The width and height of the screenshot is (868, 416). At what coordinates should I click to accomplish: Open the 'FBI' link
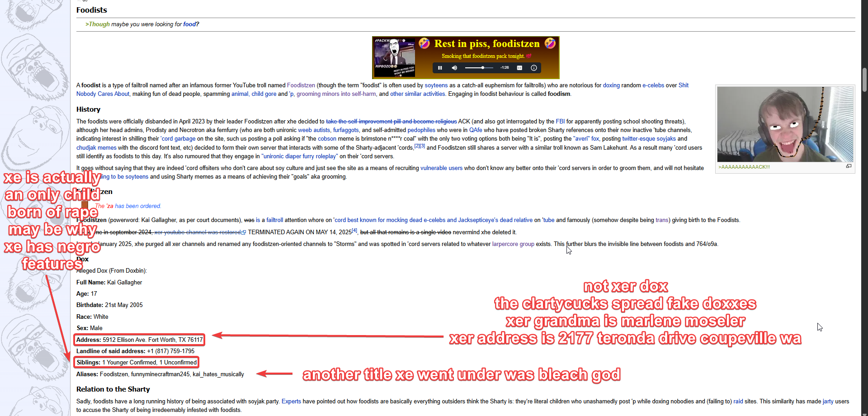(x=560, y=122)
